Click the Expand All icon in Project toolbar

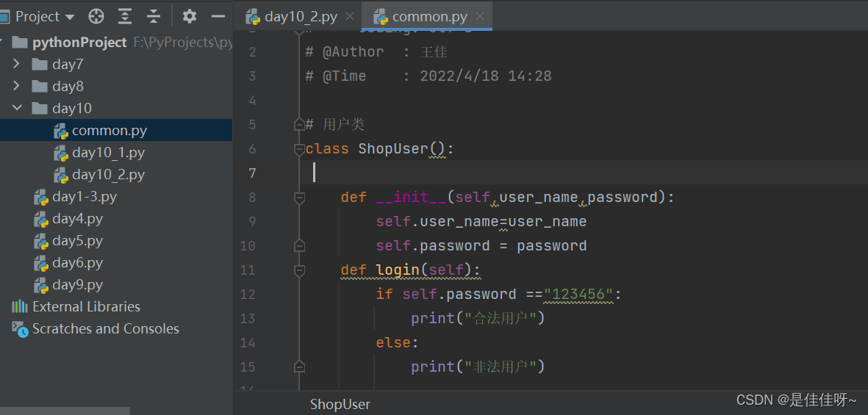125,17
